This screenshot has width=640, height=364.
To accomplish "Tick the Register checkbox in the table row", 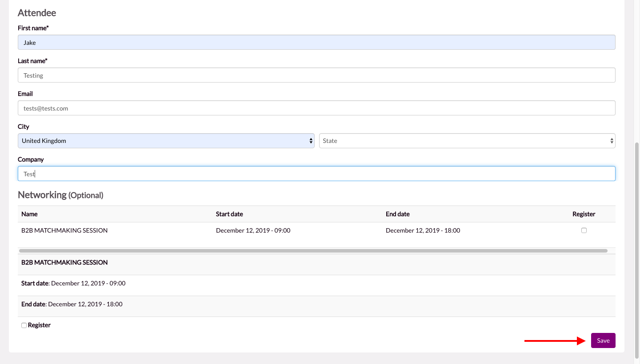I will pyautogui.click(x=584, y=230).
